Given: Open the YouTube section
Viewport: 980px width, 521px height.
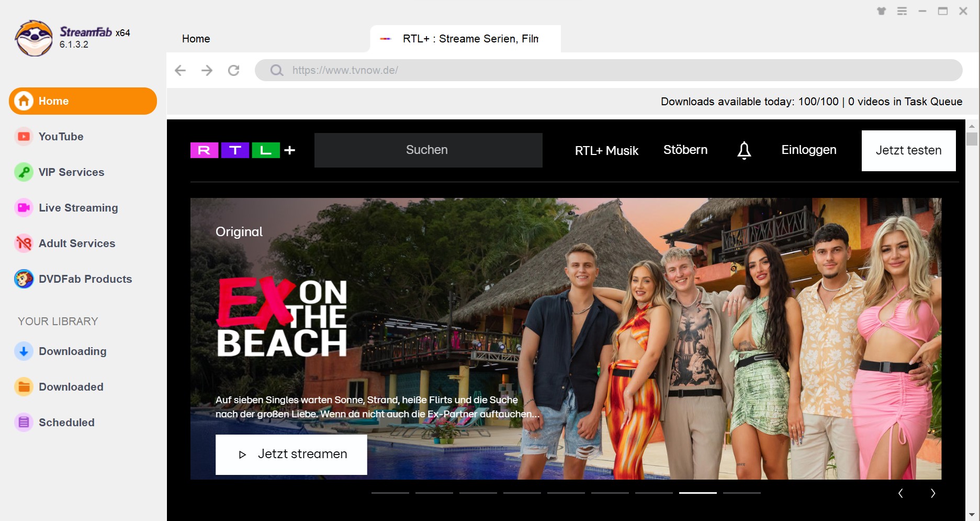Looking at the screenshot, I should tap(83, 137).
